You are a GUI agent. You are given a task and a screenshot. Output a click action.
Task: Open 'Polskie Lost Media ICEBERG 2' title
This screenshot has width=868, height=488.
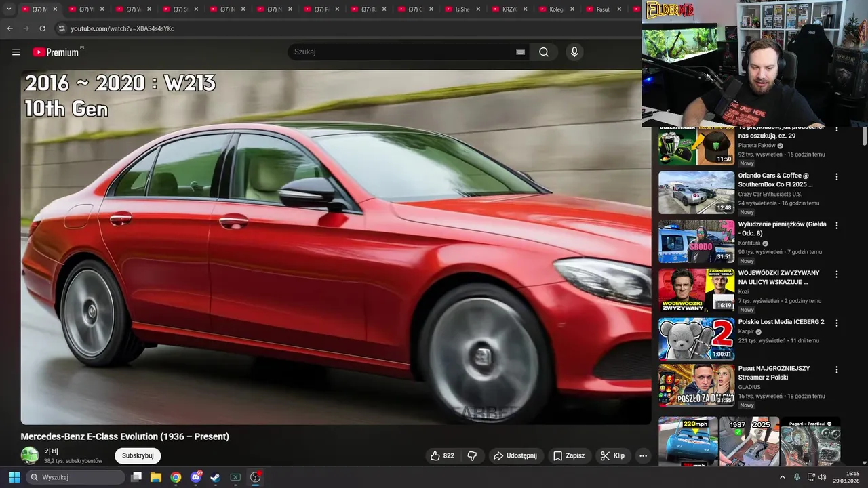781,322
